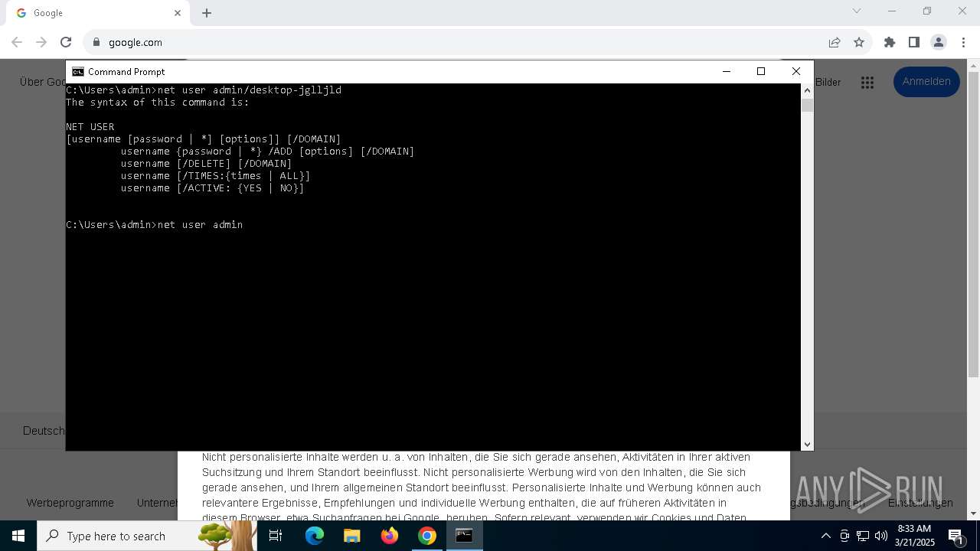
Task: Open File Explorer from taskbar
Action: coord(352,536)
